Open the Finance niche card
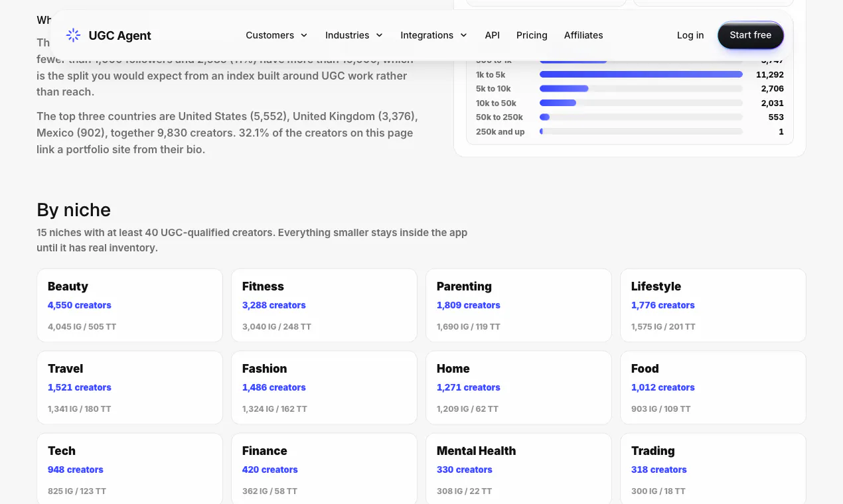 tap(324, 469)
